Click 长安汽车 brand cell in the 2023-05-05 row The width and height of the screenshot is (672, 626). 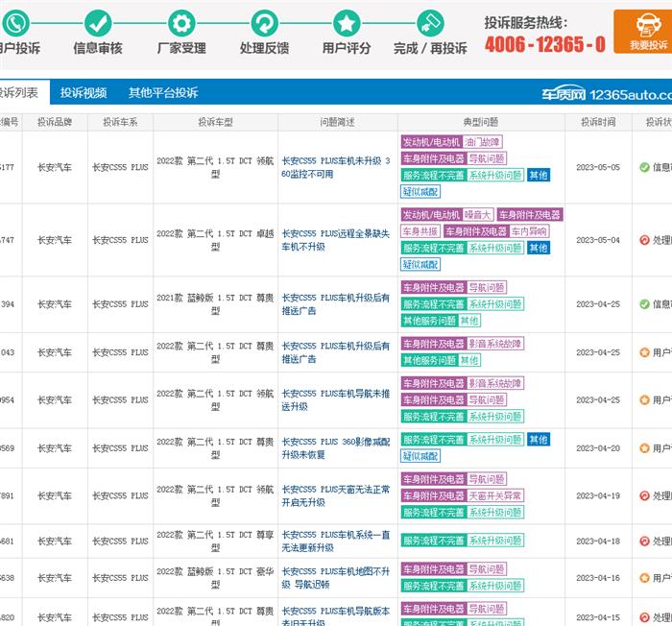(55, 167)
